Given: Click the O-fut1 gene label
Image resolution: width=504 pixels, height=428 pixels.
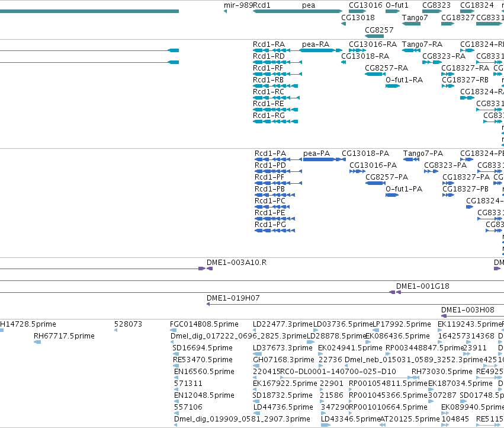Looking at the screenshot, I should point(397,5).
